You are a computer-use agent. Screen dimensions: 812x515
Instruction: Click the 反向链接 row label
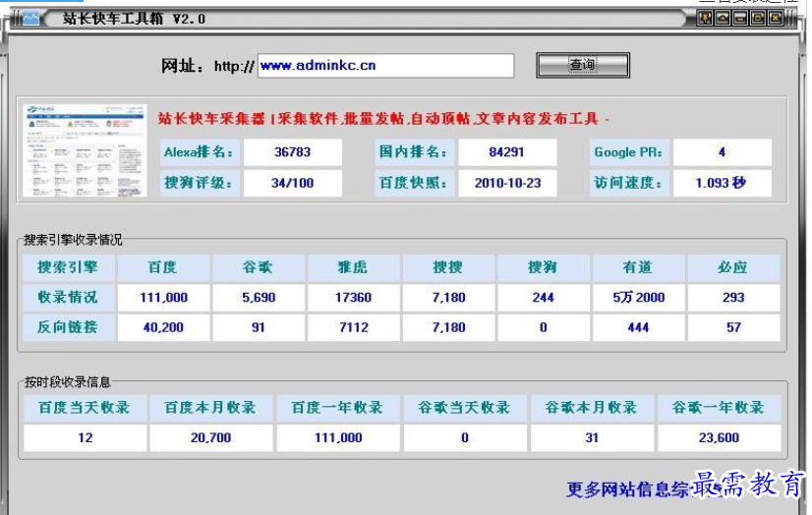[x=69, y=327]
